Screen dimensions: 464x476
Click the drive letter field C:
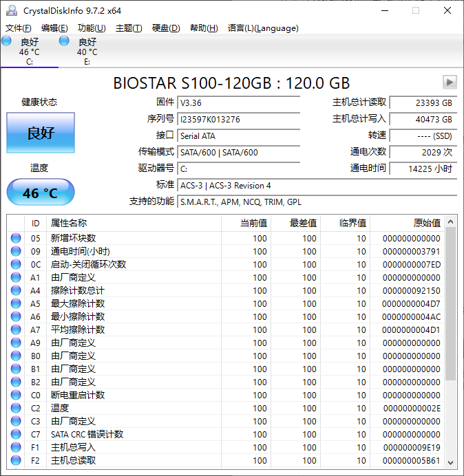coord(239,169)
